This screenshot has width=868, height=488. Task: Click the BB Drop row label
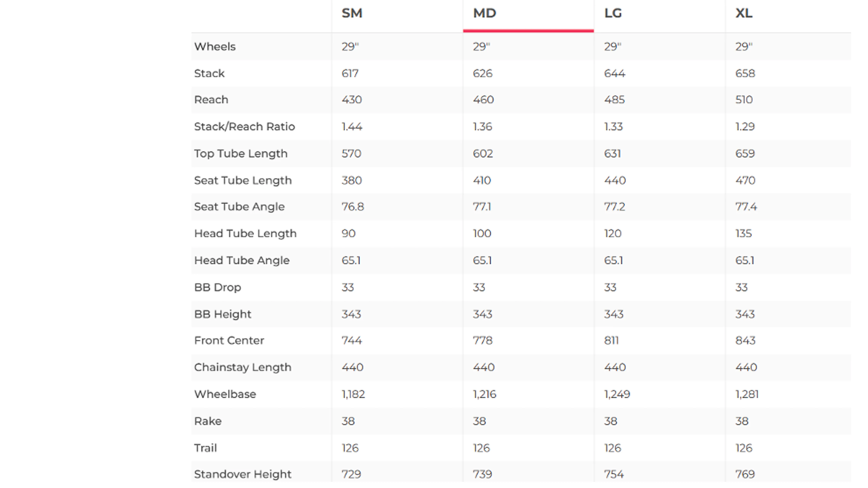(218, 287)
